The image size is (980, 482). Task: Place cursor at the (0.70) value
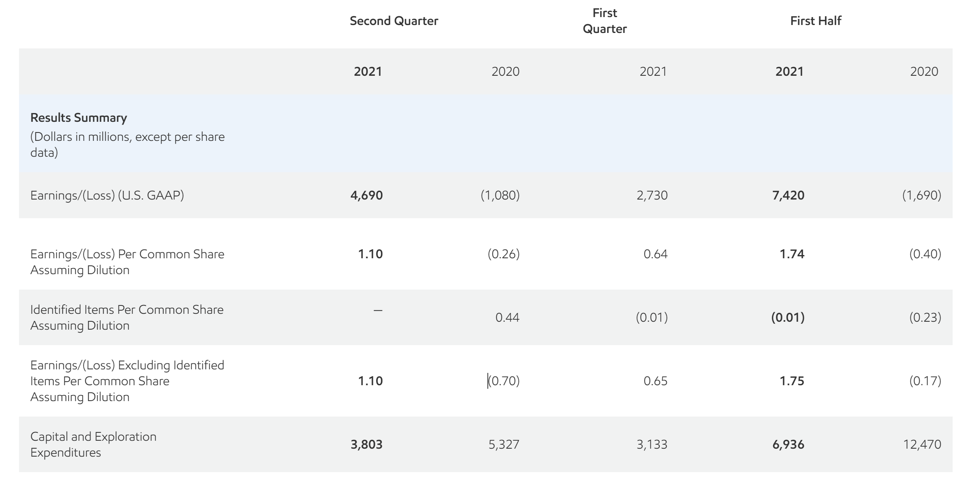pos(503,381)
